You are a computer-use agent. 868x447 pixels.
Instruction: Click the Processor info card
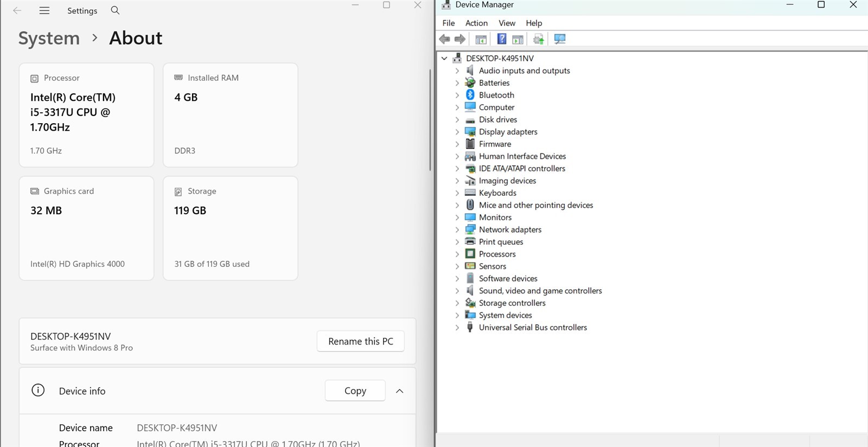click(86, 115)
